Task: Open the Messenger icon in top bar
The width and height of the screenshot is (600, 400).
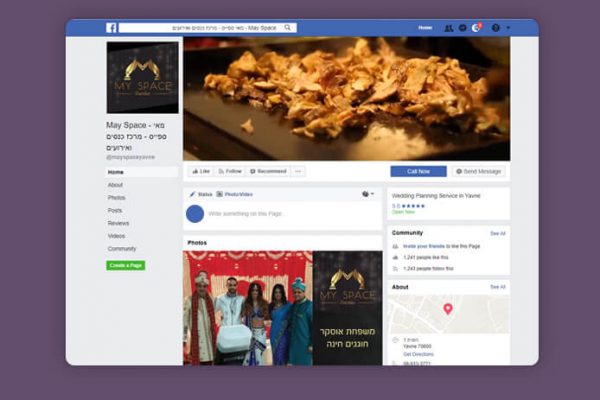Action: (462, 28)
